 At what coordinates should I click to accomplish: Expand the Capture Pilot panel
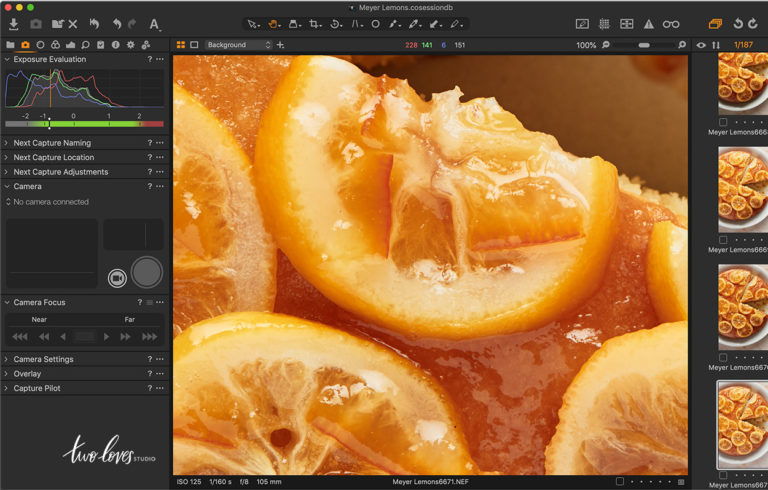pyautogui.click(x=6, y=388)
